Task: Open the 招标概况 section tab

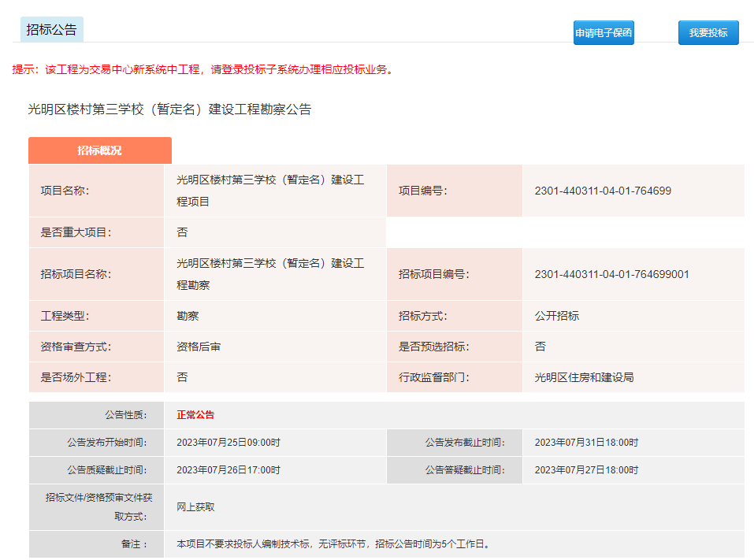Action: coord(99,150)
